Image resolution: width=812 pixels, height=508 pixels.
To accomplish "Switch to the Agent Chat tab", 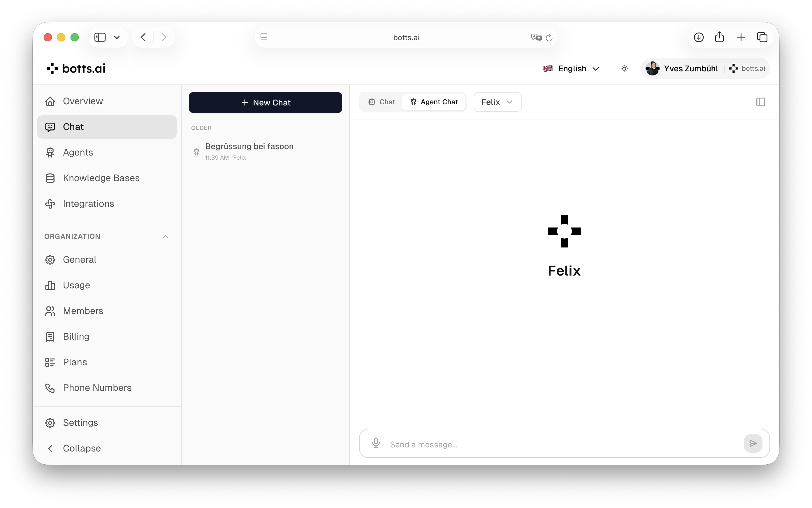I will pyautogui.click(x=434, y=102).
